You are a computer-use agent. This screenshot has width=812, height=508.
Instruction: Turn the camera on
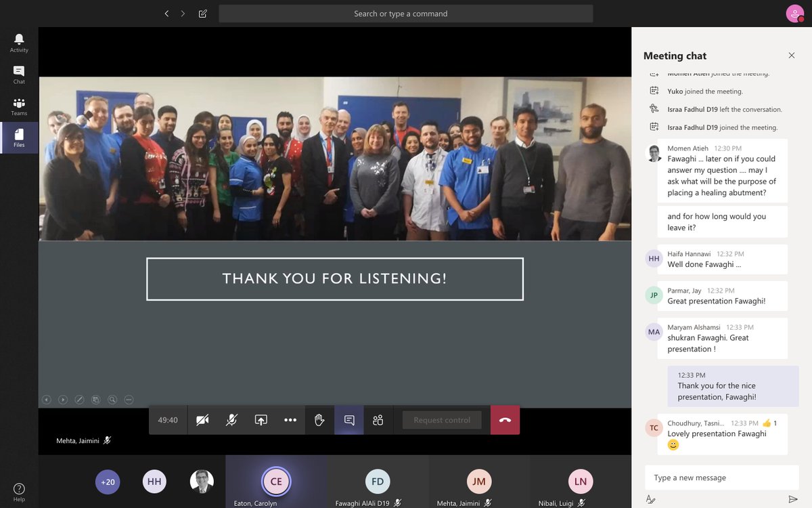click(x=202, y=420)
